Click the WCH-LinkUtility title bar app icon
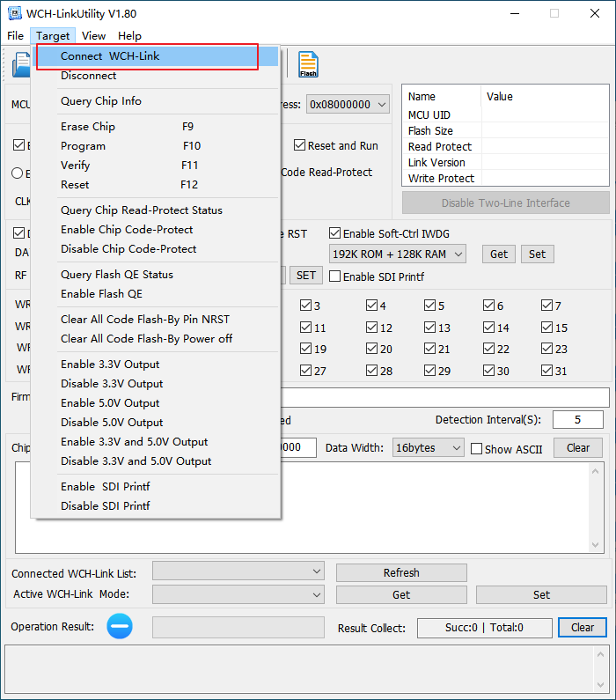616x700 pixels. click(13, 13)
